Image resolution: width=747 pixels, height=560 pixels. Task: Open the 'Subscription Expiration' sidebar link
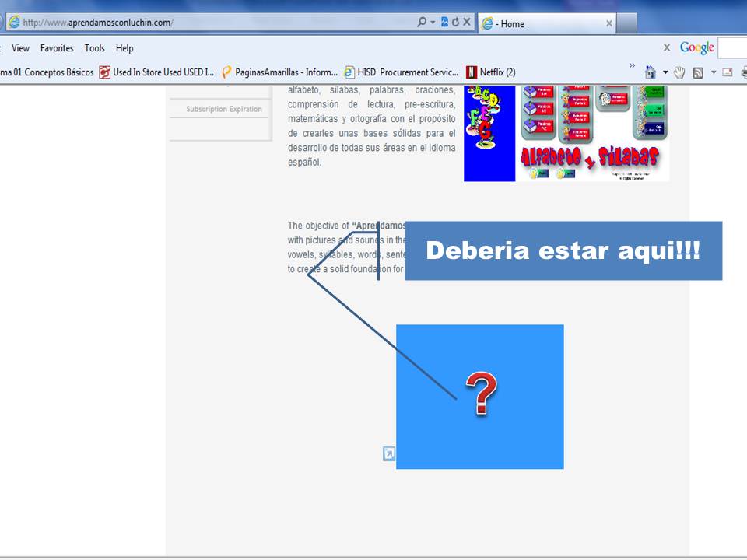point(224,109)
